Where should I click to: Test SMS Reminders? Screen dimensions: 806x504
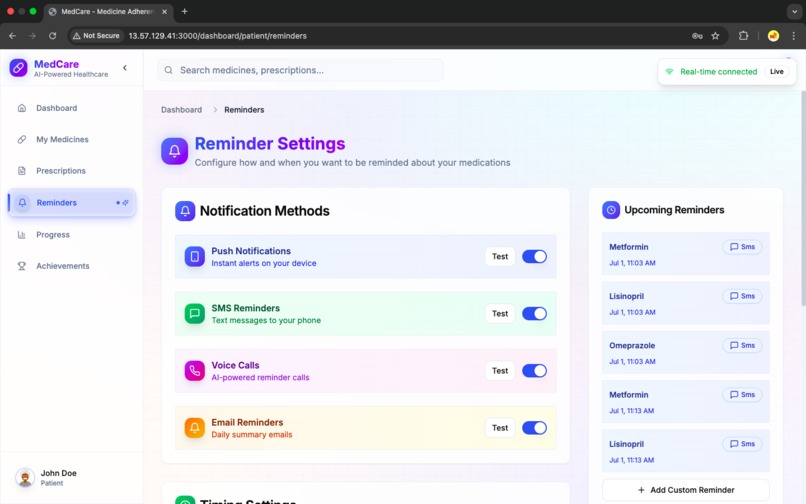tap(500, 314)
